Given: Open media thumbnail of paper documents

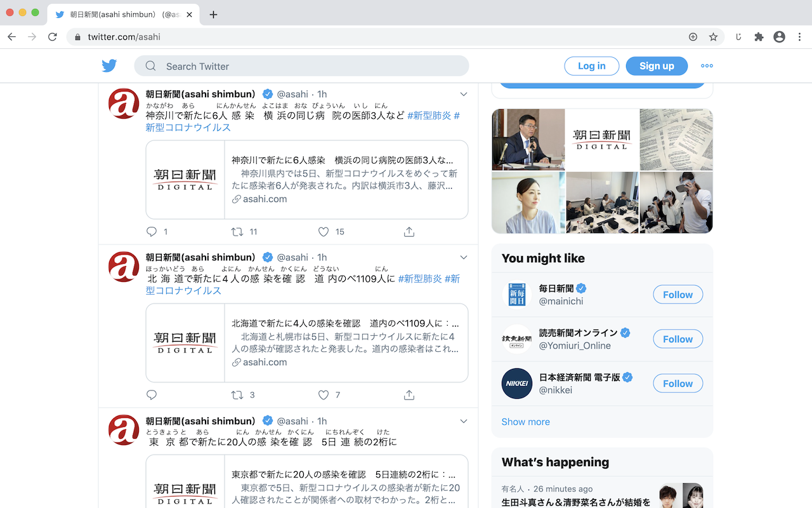Looking at the screenshot, I should click(676, 139).
